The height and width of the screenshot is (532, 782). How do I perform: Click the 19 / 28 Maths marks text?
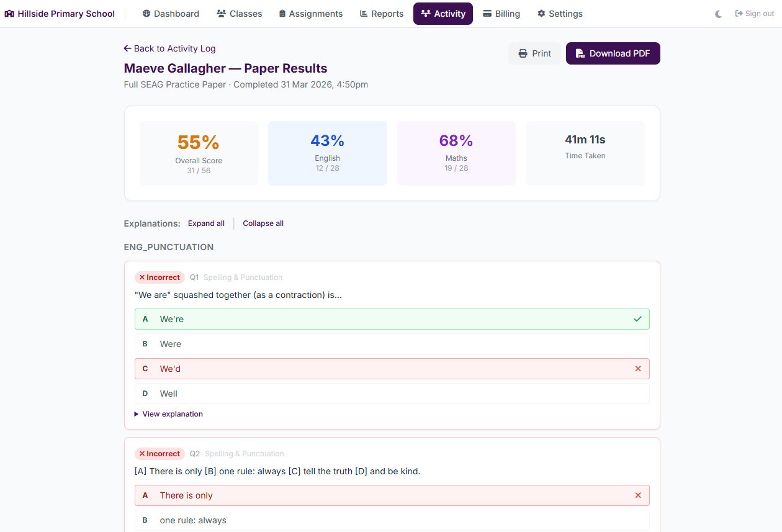click(456, 168)
